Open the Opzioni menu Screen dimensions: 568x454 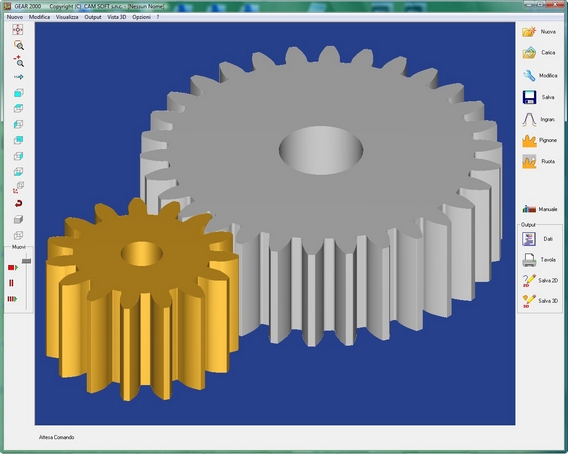pos(141,17)
